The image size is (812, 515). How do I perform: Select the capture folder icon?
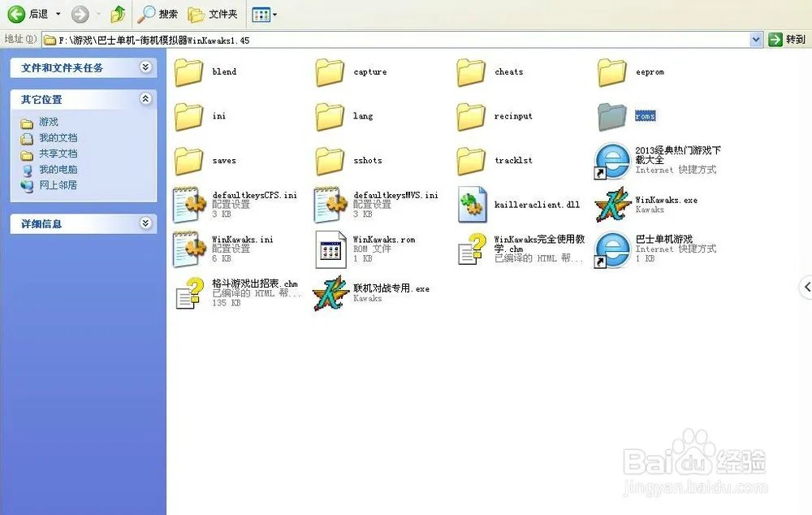(x=330, y=72)
